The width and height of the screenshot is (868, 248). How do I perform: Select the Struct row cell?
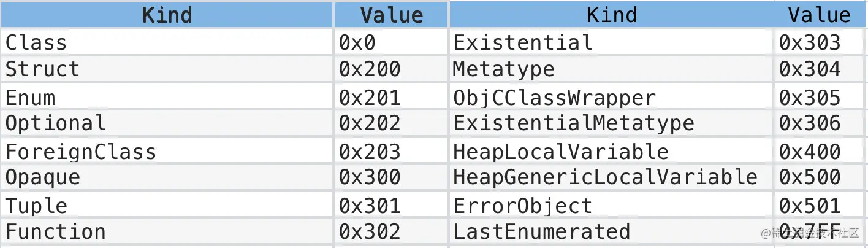coord(167,69)
